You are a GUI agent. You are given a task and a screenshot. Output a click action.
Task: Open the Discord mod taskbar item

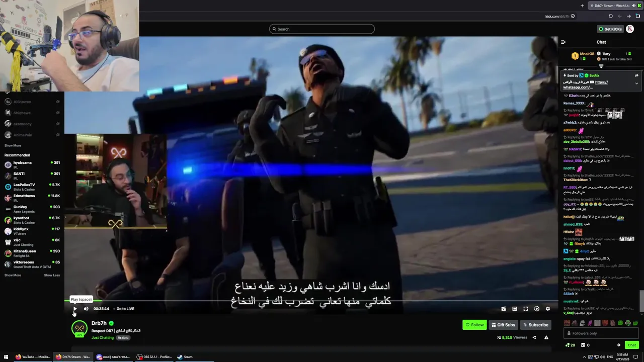114,357
